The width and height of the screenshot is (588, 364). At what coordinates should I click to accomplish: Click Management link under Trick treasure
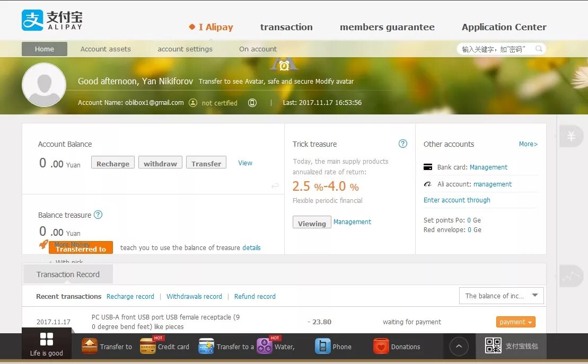[x=352, y=222]
